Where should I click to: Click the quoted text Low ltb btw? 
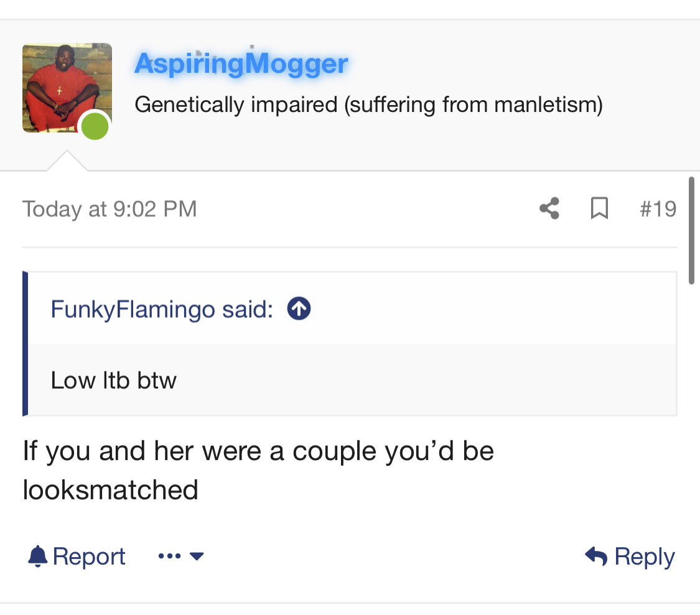(113, 380)
